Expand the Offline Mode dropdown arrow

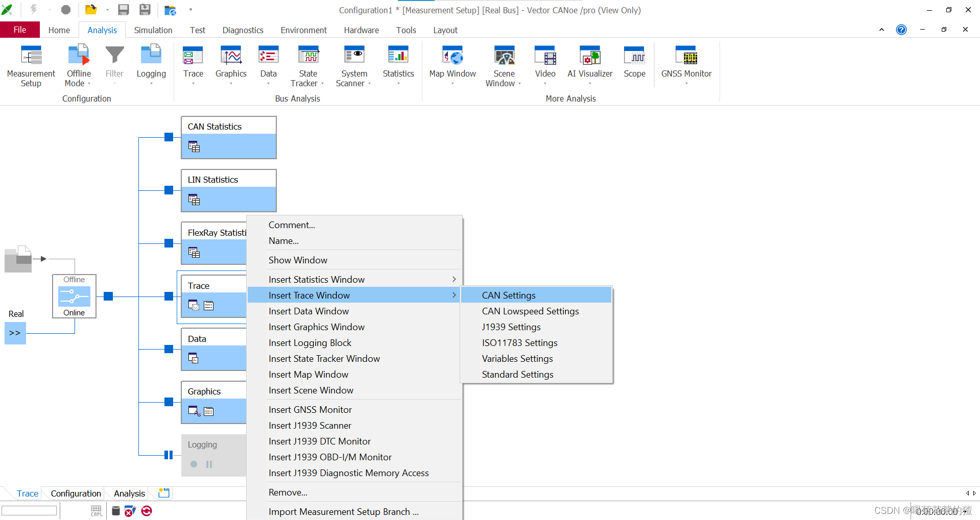(x=89, y=84)
